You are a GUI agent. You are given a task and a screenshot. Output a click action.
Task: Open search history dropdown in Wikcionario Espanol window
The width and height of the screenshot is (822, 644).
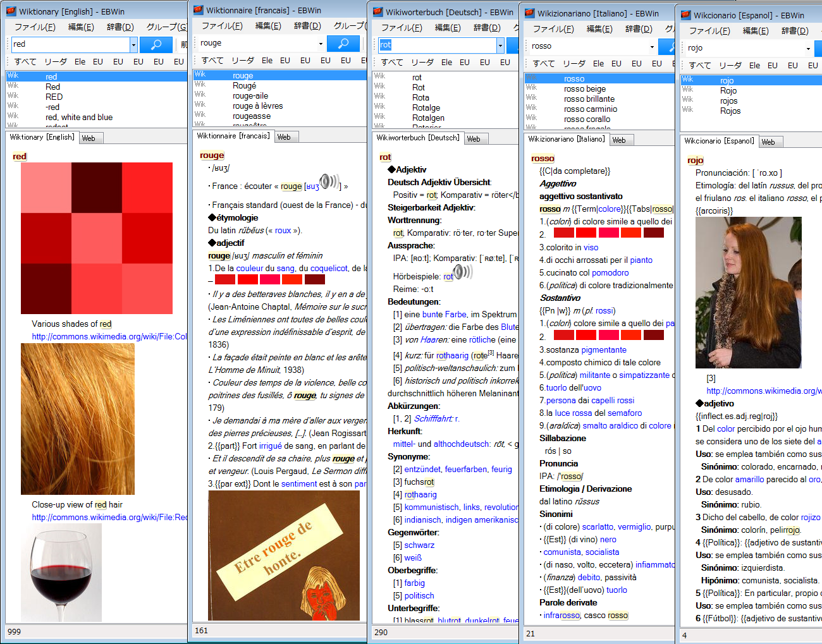pos(808,48)
